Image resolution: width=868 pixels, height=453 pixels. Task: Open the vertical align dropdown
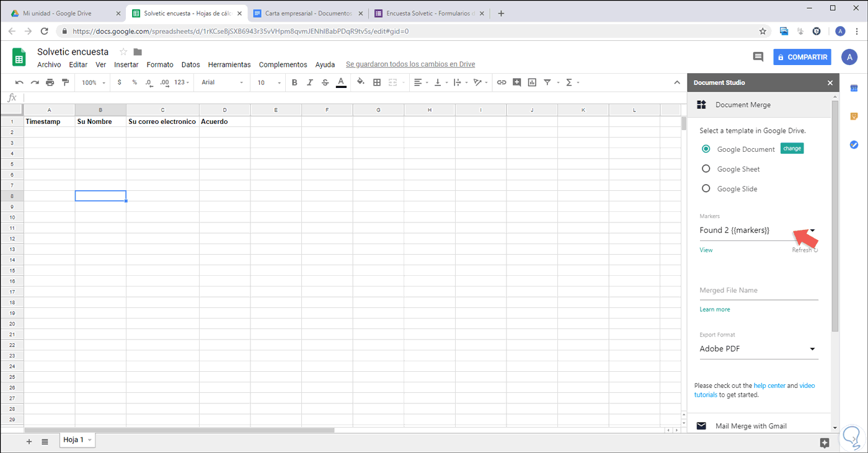[441, 82]
